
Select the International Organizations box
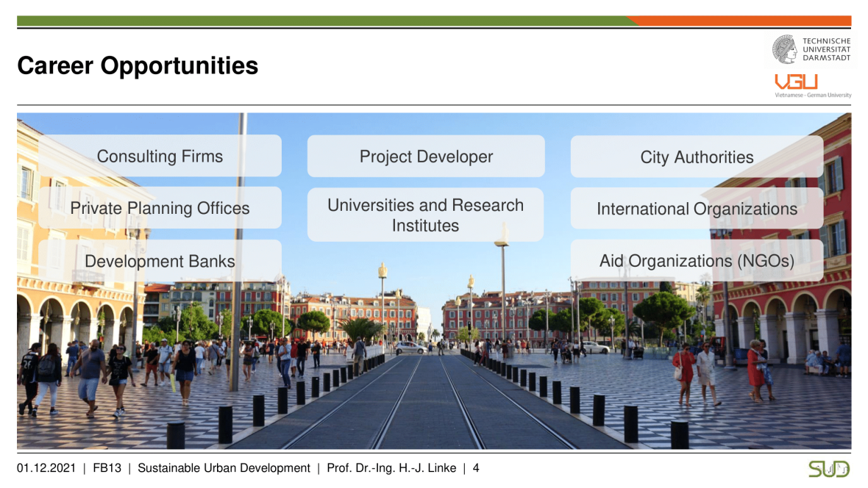tap(697, 209)
